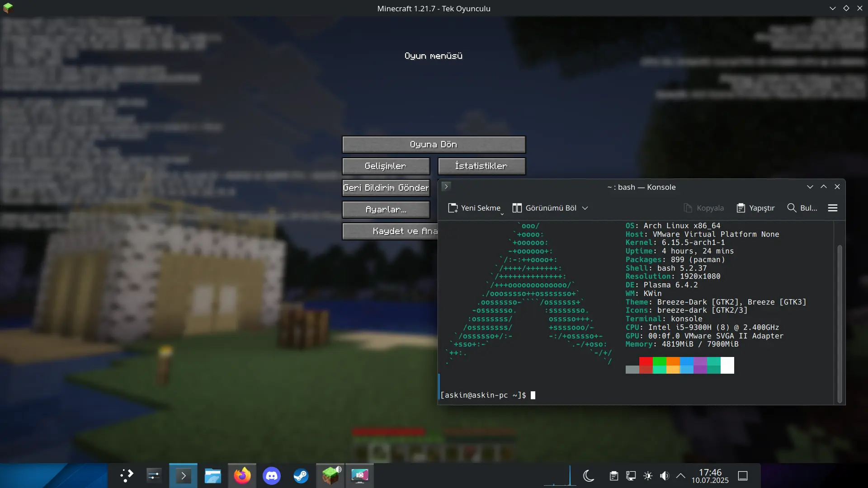Open Firefox from the taskbar
The width and height of the screenshot is (868, 488).
242,475
